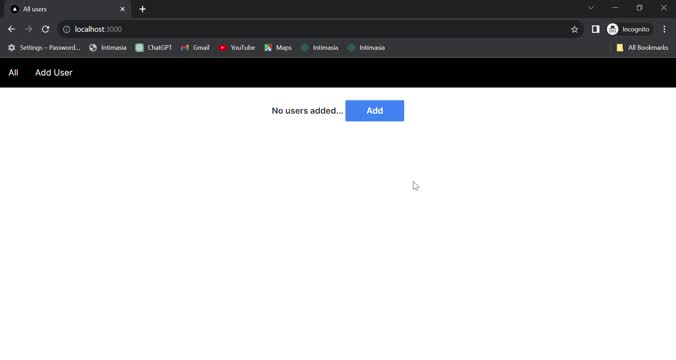Image resolution: width=676 pixels, height=360 pixels.
Task: Open the ChatGPT bookmark
Action: 153,48
